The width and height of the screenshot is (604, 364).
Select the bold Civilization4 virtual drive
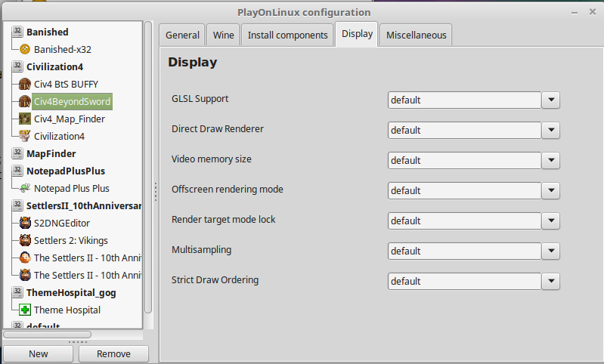pos(54,66)
